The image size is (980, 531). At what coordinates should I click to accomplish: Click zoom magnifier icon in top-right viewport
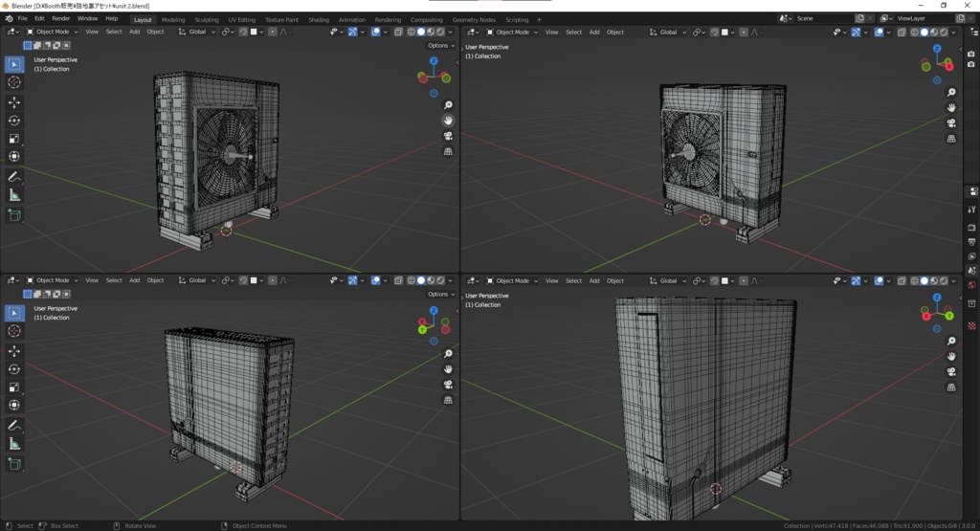click(951, 93)
